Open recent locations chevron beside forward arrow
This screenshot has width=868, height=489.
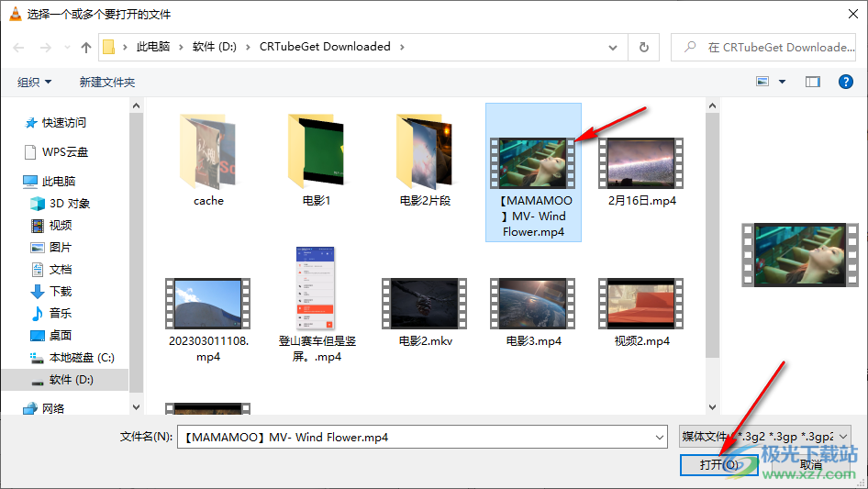click(67, 48)
